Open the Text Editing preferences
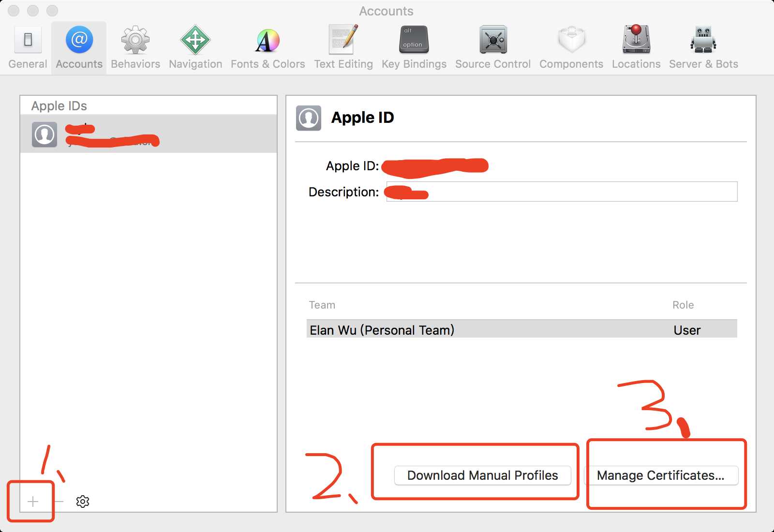Screen dimensions: 774x532 click(343, 48)
